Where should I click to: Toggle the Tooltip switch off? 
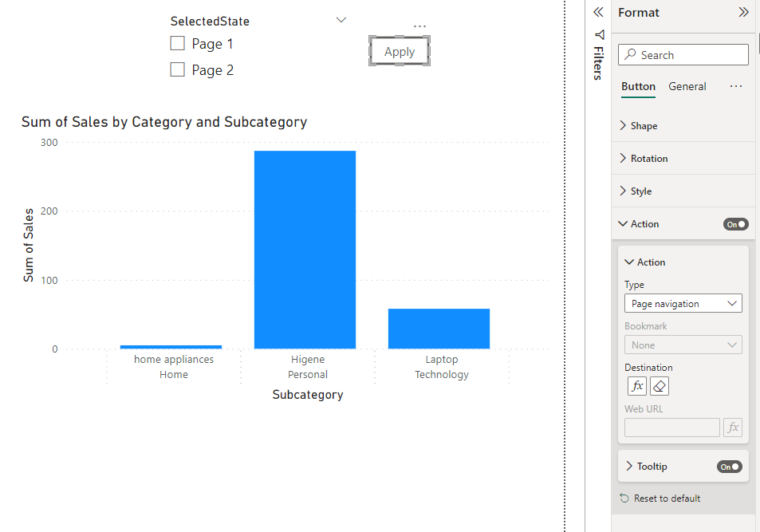coord(730,467)
